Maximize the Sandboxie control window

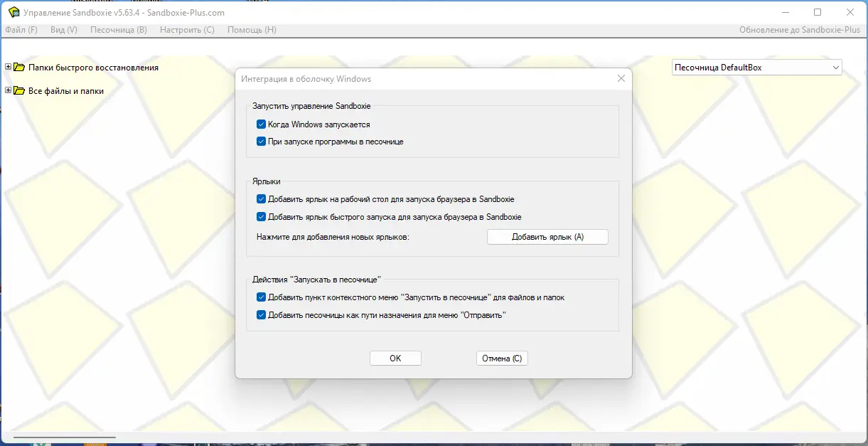tap(818, 12)
